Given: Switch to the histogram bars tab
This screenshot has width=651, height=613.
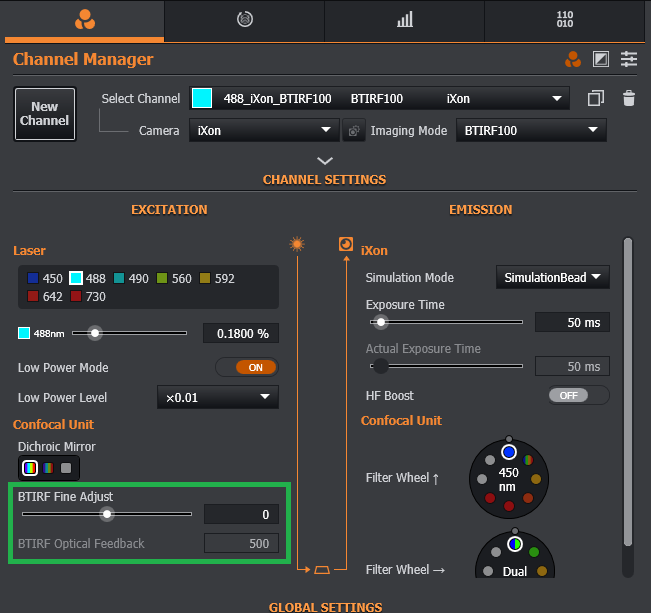Looking at the screenshot, I should 404,20.
